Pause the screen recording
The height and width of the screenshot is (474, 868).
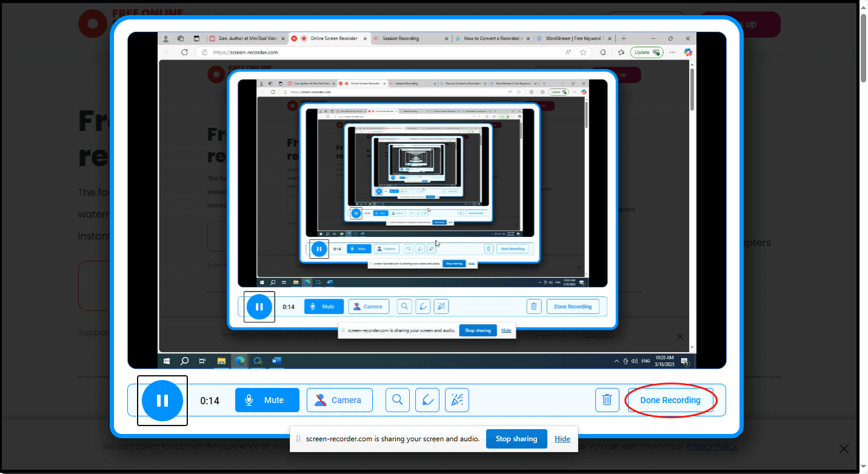pos(162,400)
